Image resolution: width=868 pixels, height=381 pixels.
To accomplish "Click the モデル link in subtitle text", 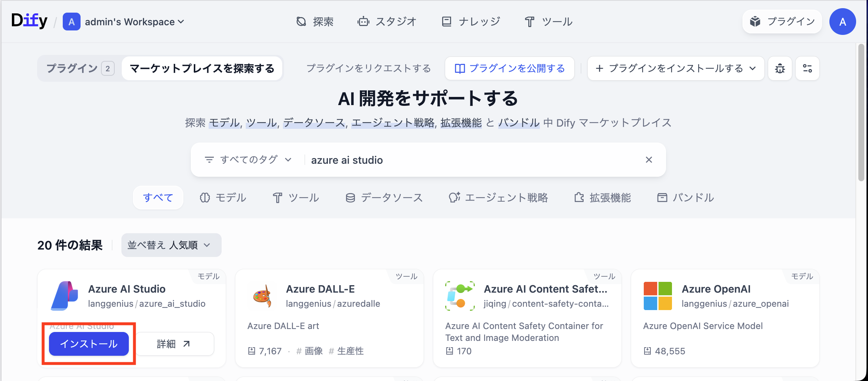I will [x=224, y=123].
